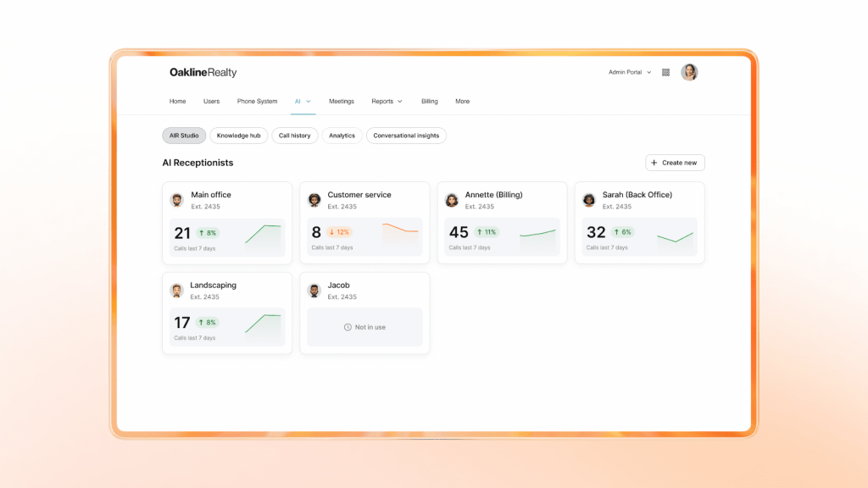Click the Oakline Realty logo
Viewport: 868px width, 488px height.
203,72
